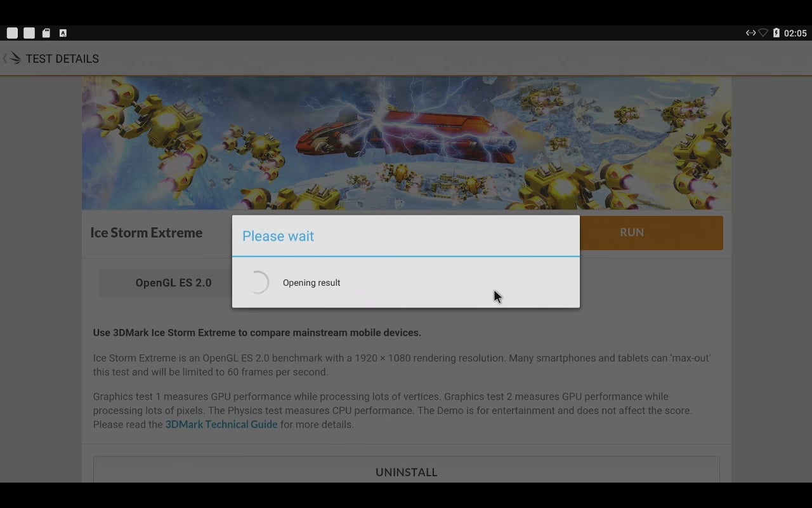
Task: Tap the UNINSTALL button
Action: click(x=407, y=470)
